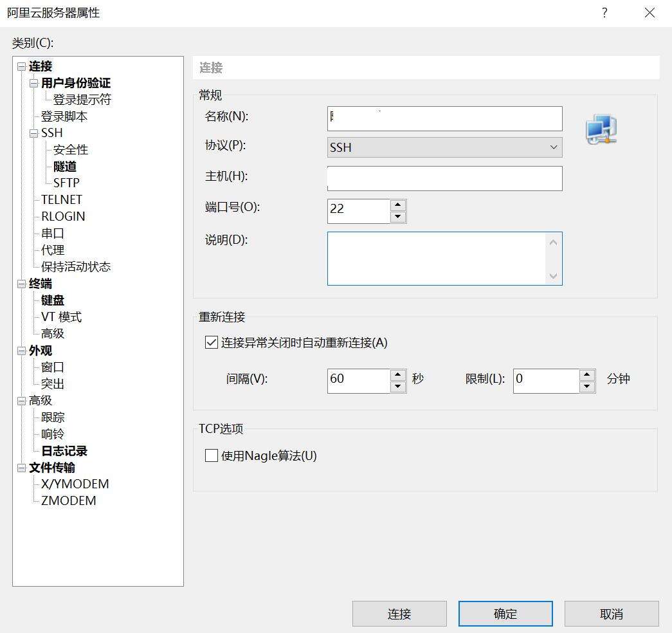Image resolution: width=672 pixels, height=633 pixels.
Task: Click the 限制 minutes field
Action: tap(547, 381)
